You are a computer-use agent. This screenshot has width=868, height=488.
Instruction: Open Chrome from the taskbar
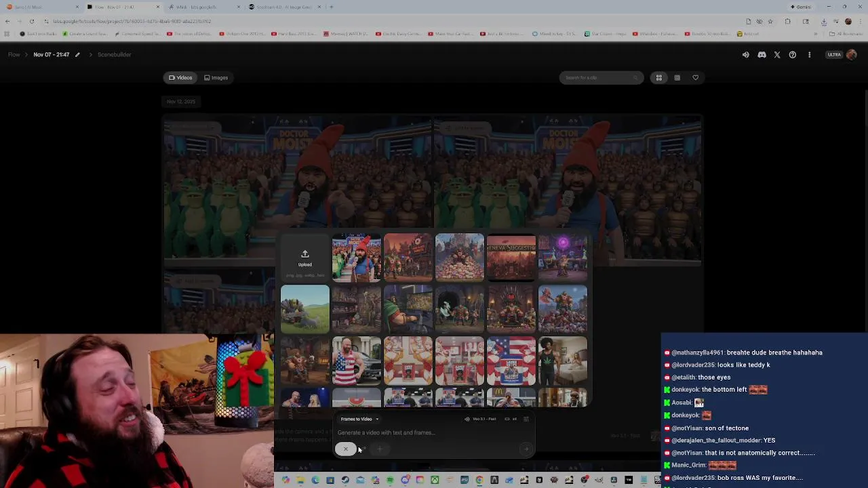[479, 481]
